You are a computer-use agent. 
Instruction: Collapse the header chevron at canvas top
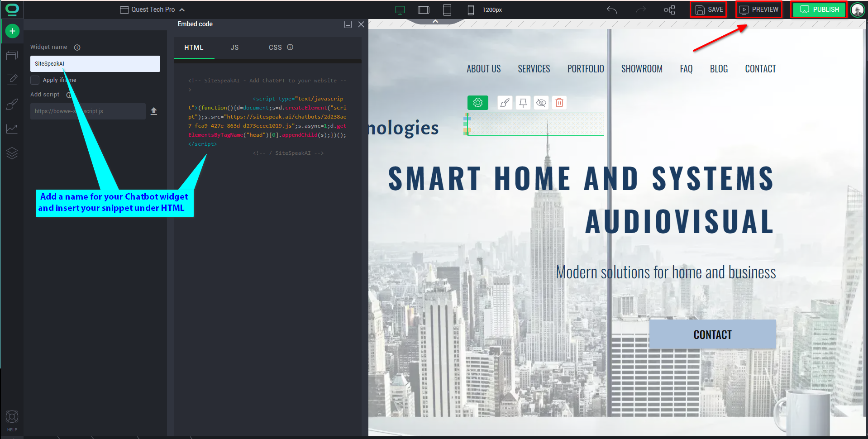point(435,21)
